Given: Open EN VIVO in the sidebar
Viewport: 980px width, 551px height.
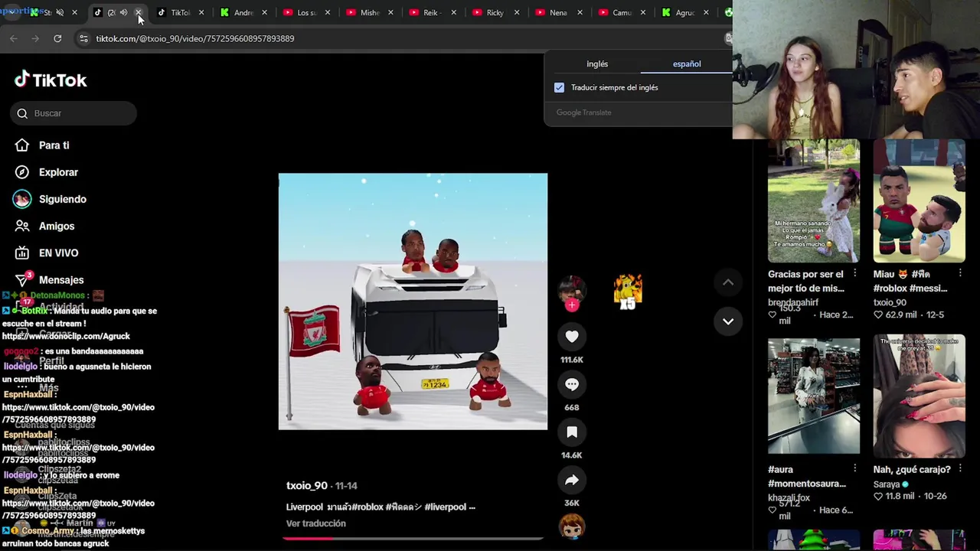Looking at the screenshot, I should (x=58, y=253).
